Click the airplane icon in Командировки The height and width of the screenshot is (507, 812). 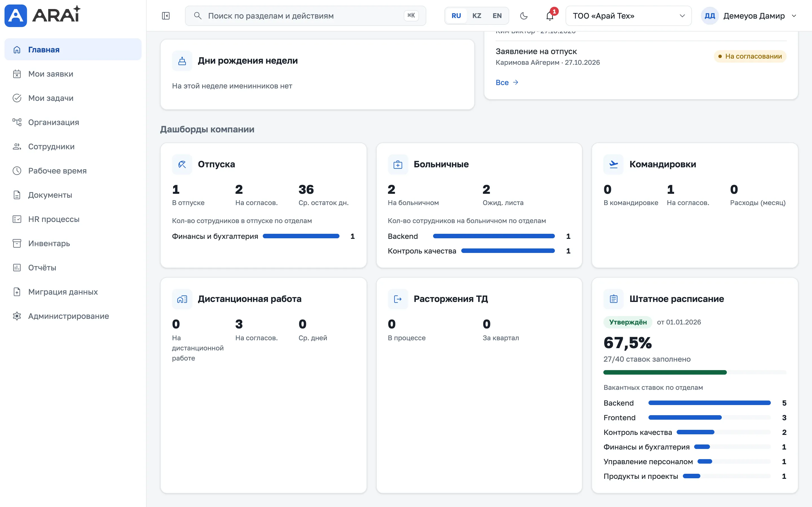click(x=613, y=164)
